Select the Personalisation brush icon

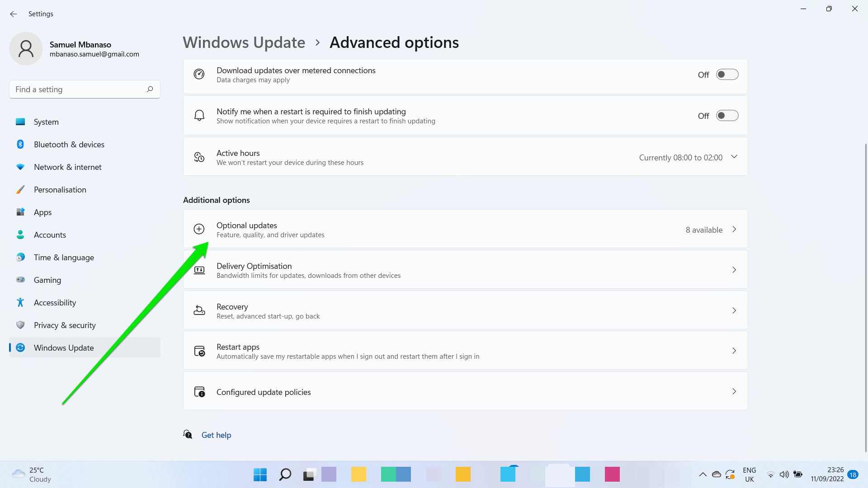coord(20,189)
